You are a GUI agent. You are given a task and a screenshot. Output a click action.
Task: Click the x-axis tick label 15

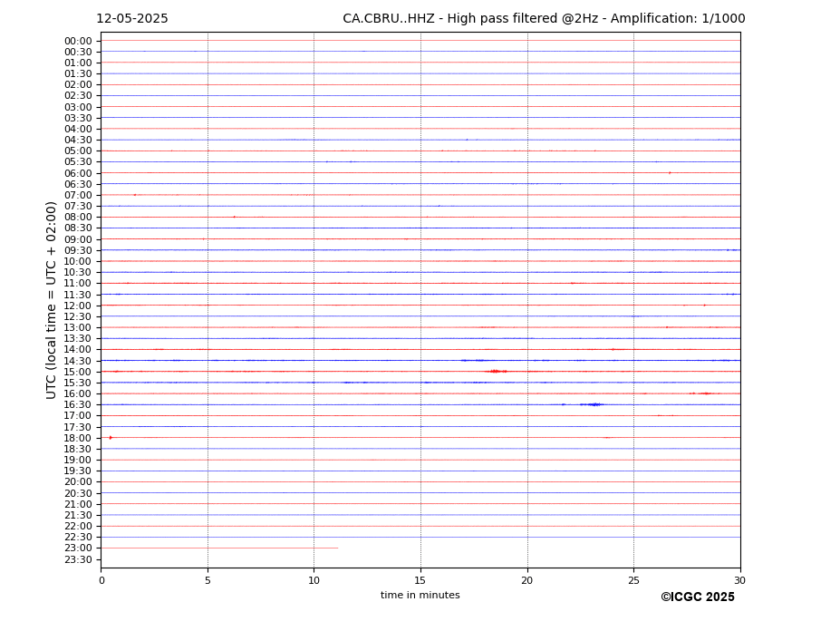pyautogui.click(x=420, y=580)
